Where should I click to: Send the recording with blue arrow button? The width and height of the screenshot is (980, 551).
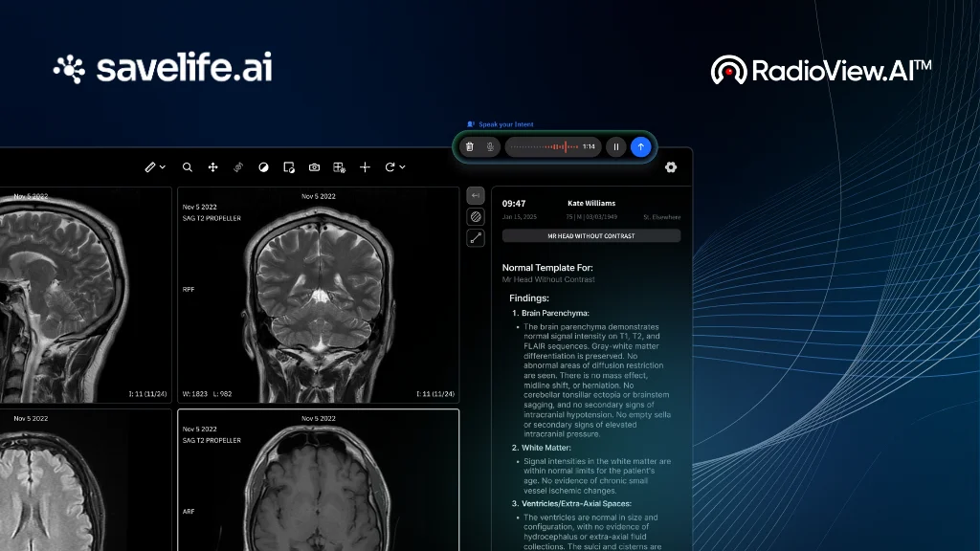pos(640,147)
